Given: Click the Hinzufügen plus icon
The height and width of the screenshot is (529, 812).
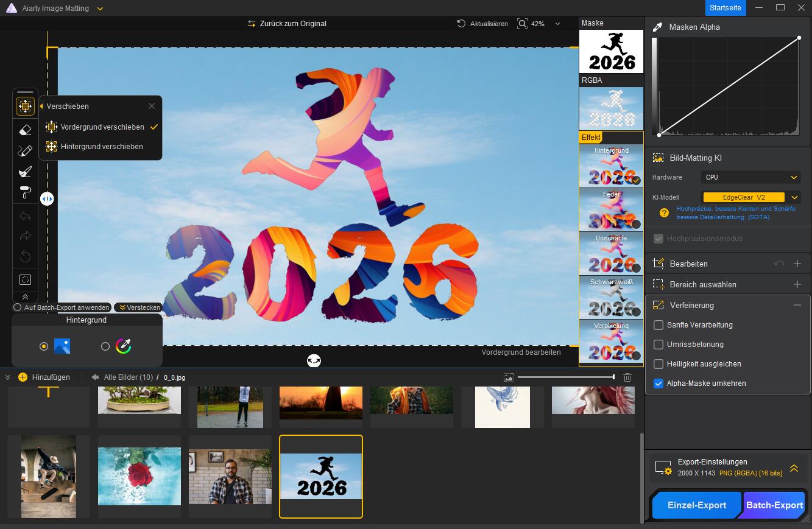Looking at the screenshot, I should pos(23,377).
